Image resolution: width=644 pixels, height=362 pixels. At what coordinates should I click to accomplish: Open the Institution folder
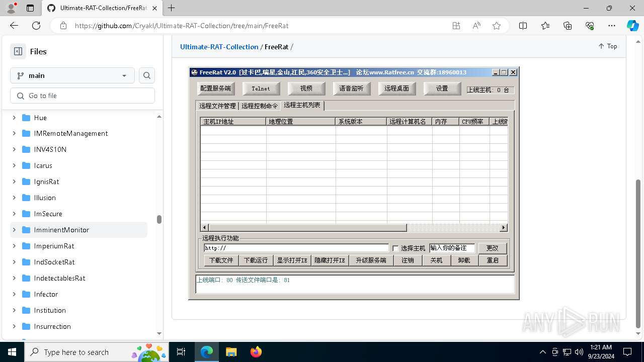pos(50,310)
